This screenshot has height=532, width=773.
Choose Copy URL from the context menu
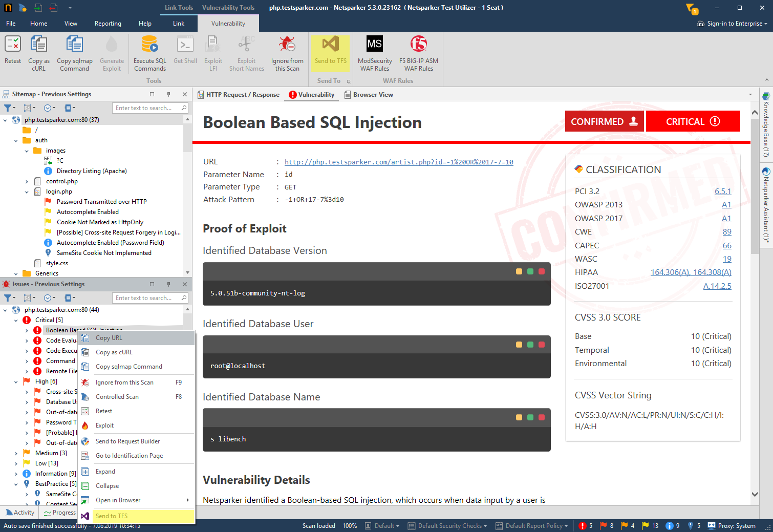pyautogui.click(x=108, y=337)
